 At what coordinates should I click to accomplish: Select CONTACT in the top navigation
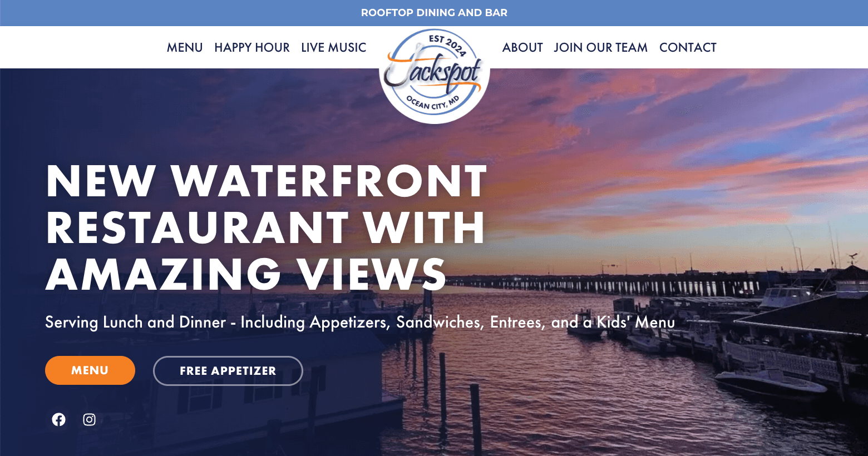coord(688,47)
